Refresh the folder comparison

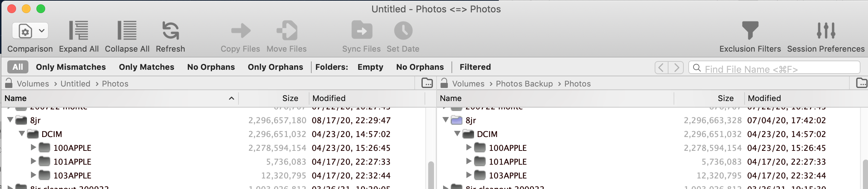[170, 31]
